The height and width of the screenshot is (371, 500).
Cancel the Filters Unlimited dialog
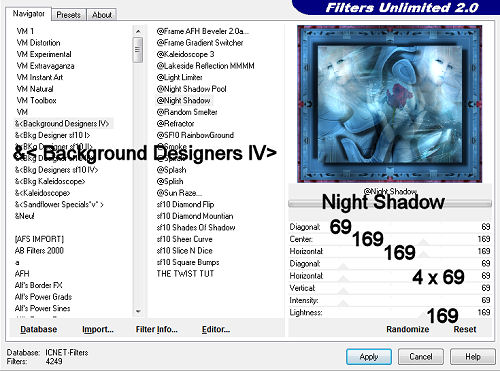tap(421, 357)
